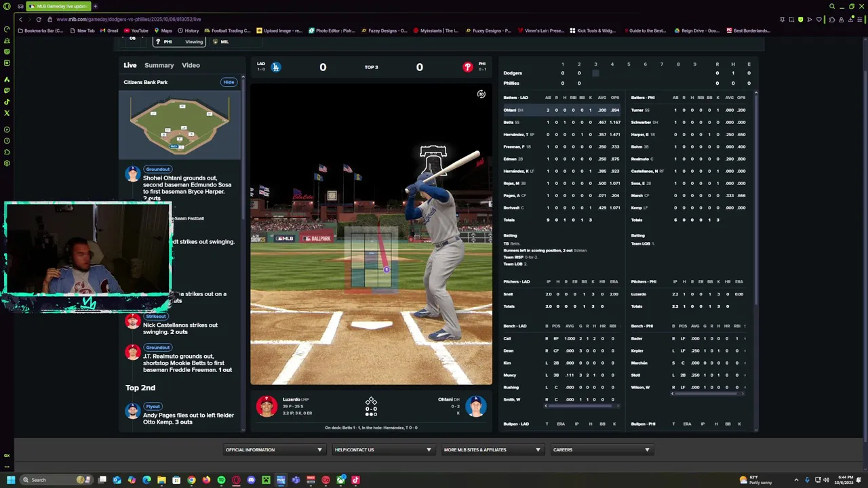Open Spotify from the taskbar

tap(221, 480)
